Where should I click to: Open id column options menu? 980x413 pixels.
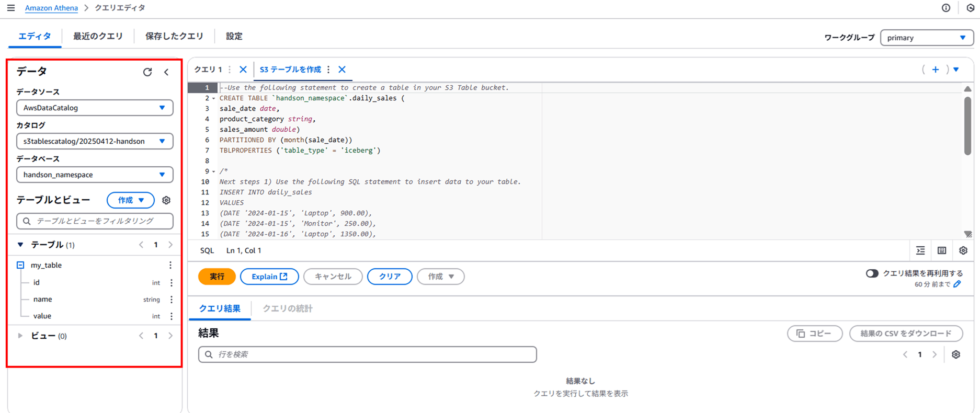pos(172,282)
